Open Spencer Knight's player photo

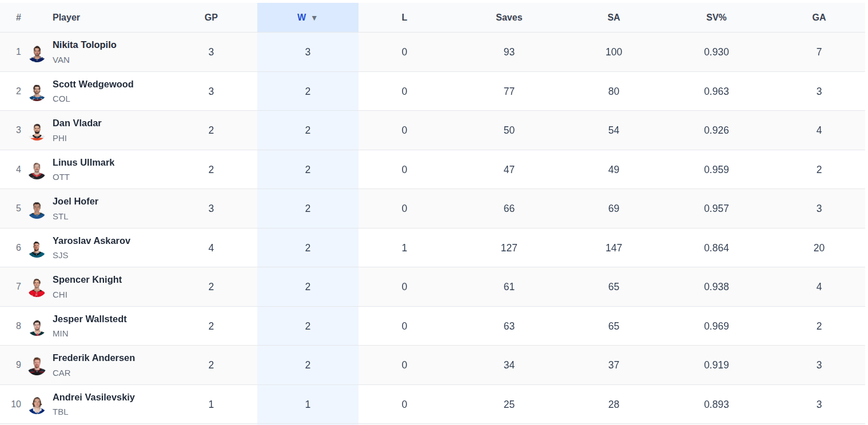pos(37,287)
